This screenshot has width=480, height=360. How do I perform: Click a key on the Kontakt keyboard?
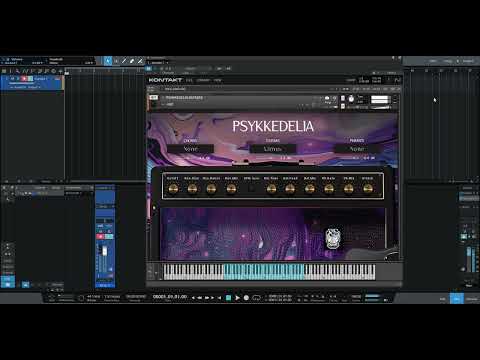click(269, 272)
